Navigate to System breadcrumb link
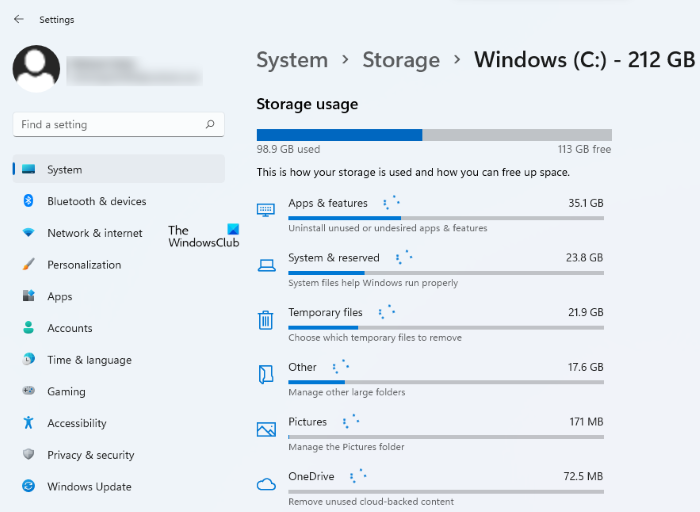700x512 pixels. pos(292,60)
